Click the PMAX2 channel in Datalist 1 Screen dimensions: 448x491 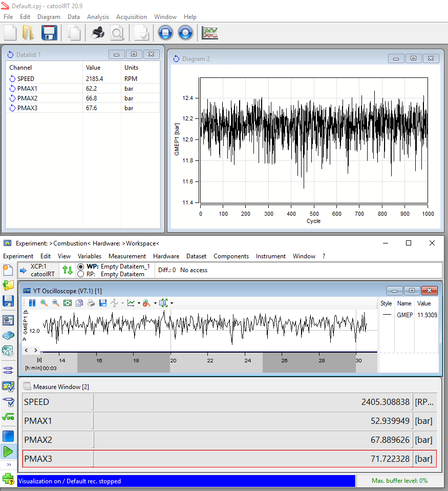click(27, 98)
